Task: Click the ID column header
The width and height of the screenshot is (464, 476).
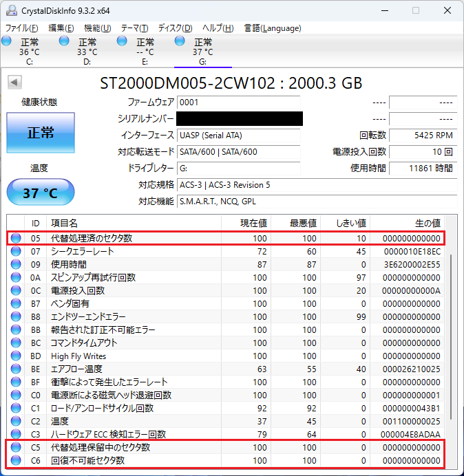Action: (x=35, y=224)
